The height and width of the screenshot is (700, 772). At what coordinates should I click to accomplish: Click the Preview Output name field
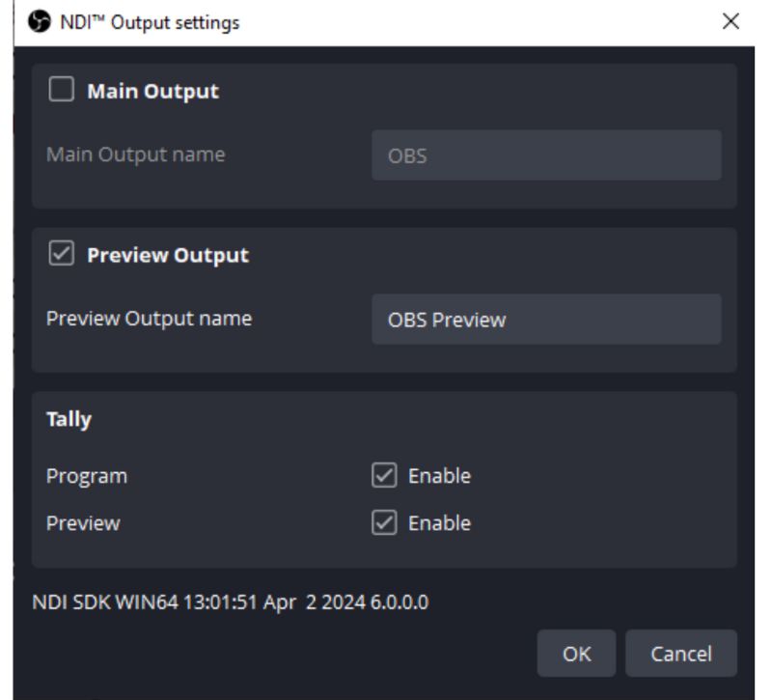pyautogui.click(x=546, y=320)
